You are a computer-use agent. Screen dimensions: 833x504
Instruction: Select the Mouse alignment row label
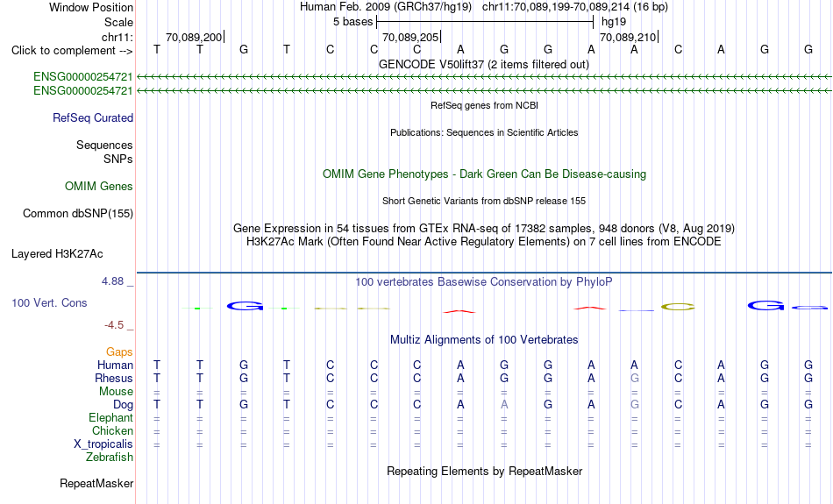coord(116,392)
